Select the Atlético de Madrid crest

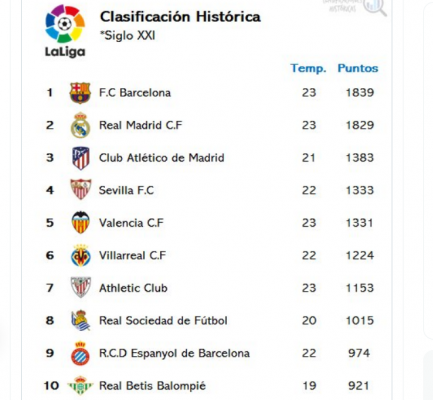(81, 158)
